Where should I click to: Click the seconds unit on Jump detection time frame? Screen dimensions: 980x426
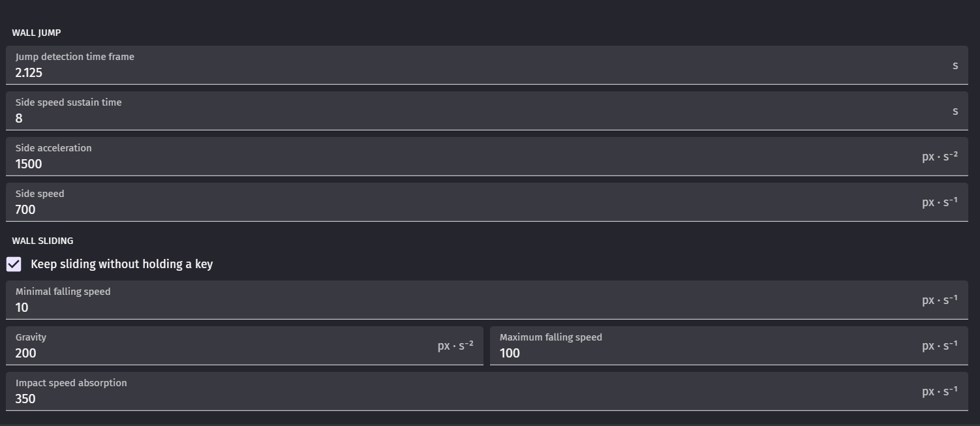click(955, 65)
